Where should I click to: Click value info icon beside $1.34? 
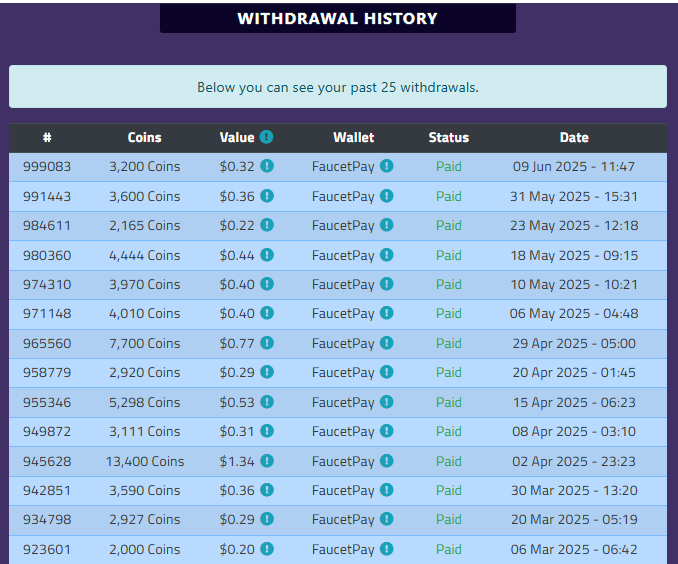coord(267,461)
